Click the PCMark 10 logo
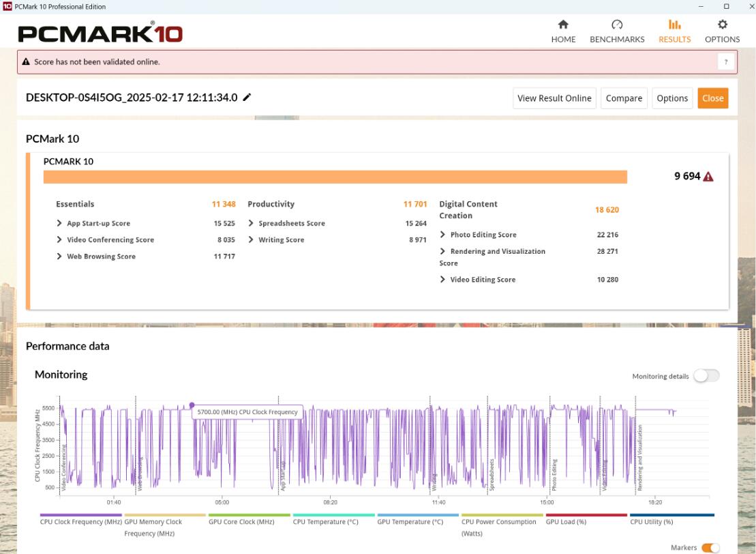Image resolution: width=756 pixels, height=554 pixels. click(x=100, y=33)
